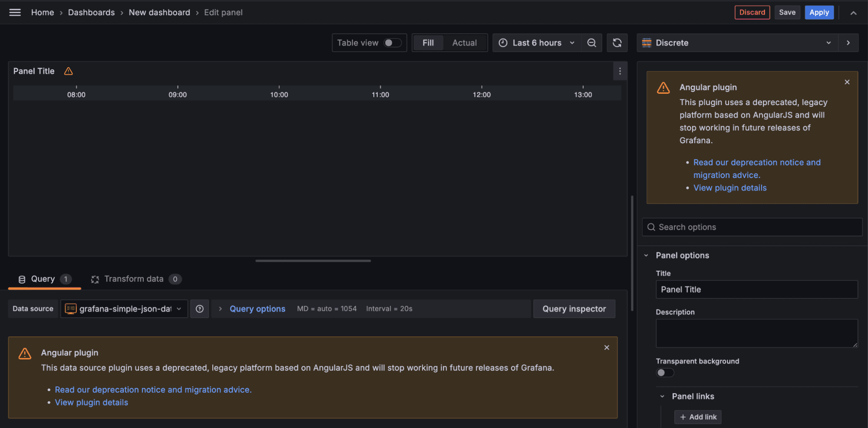Toggle the Table view switch
The image size is (868, 428).
click(392, 43)
